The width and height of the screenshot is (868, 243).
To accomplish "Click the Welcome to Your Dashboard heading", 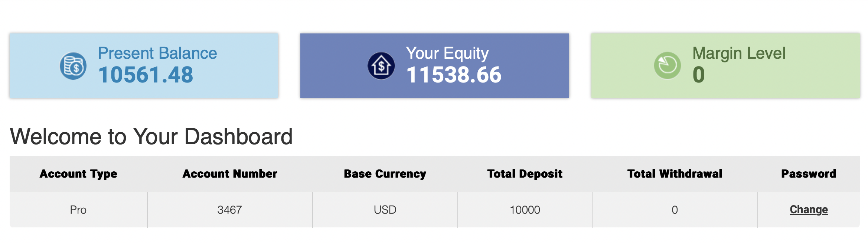I will point(151,136).
